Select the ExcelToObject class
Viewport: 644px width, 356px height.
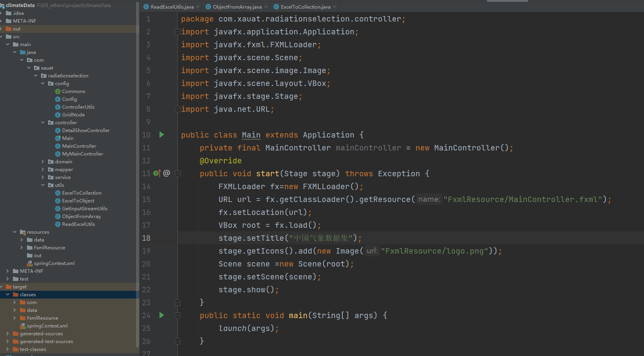(x=78, y=201)
